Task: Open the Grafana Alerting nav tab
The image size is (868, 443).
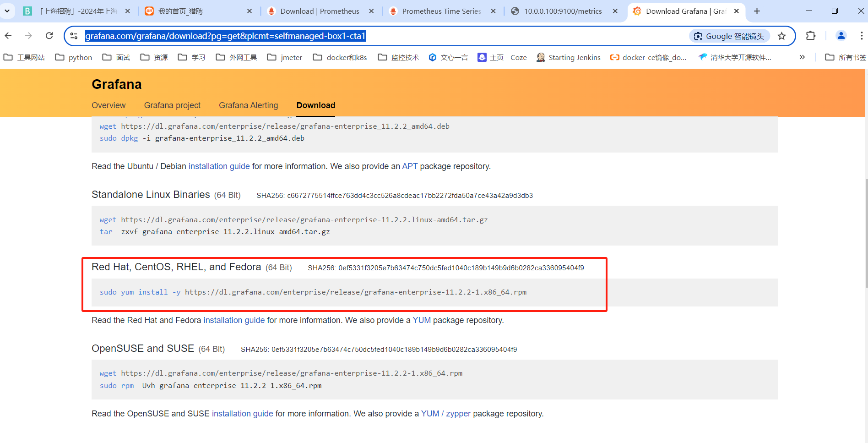Action: [249, 105]
